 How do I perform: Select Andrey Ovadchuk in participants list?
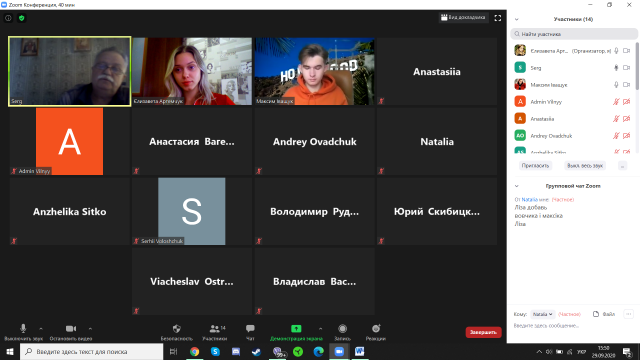point(573,136)
